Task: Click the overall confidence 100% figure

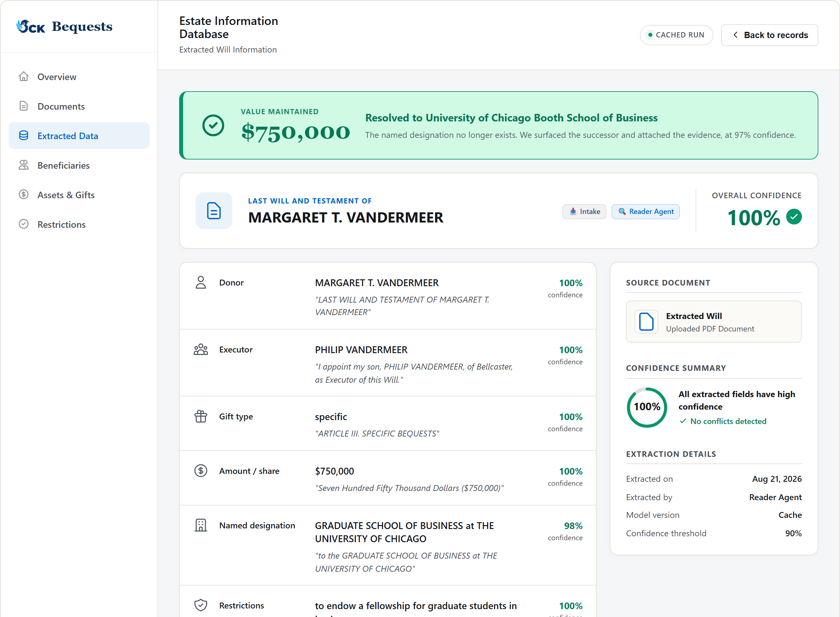Action: [x=753, y=218]
